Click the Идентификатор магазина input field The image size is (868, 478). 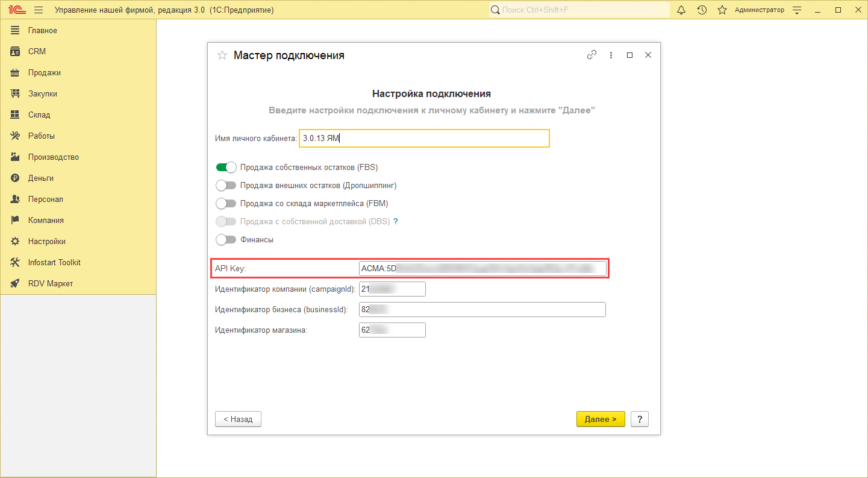point(392,330)
